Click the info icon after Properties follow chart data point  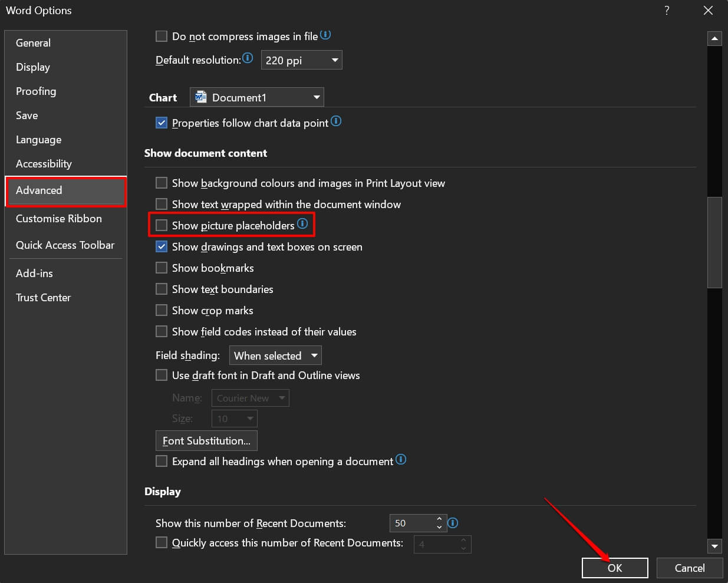(x=336, y=121)
